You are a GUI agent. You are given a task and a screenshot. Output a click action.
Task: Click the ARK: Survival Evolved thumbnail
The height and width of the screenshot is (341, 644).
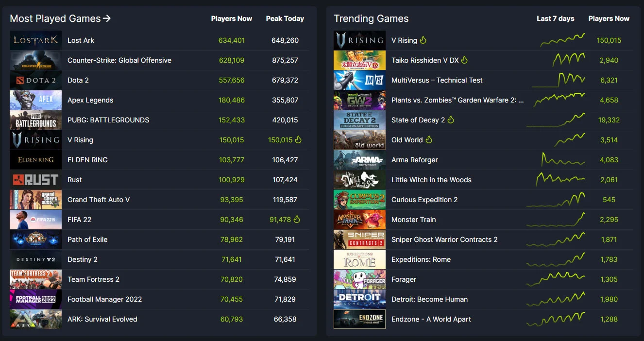pos(35,319)
